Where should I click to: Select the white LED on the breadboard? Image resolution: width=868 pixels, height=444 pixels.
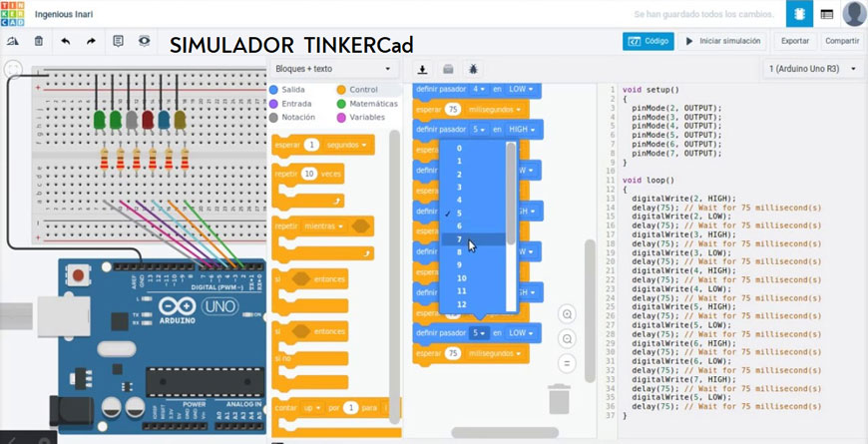(x=131, y=120)
